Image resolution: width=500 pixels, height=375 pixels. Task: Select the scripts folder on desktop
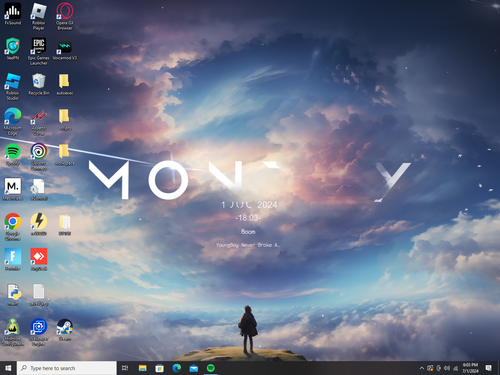(65, 120)
